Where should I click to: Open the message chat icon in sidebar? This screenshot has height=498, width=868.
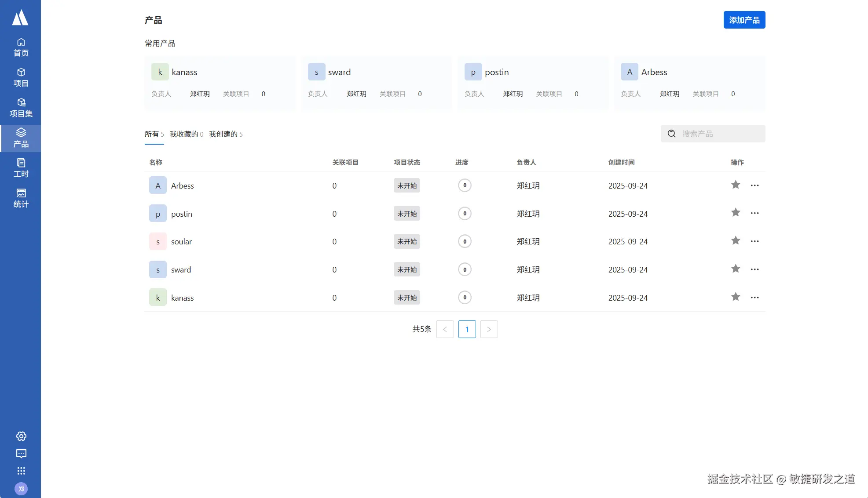point(21,454)
